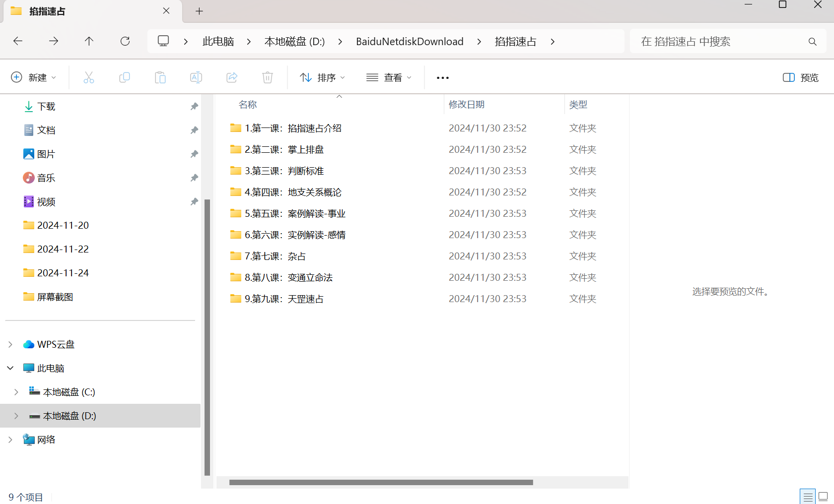This screenshot has height=504, width=834.
Task: Open the more options ellipsis menu
Action: pos(443,78)
